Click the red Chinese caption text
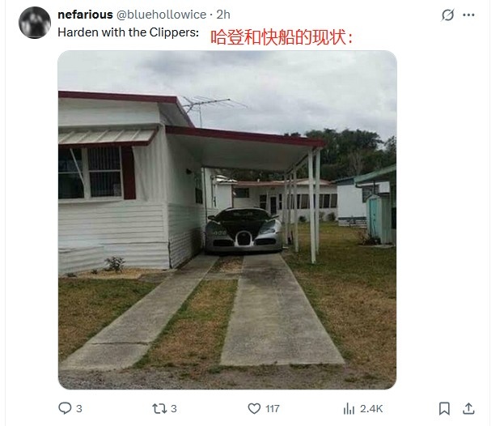Screen dimensions: 504x426 (282, 37)
